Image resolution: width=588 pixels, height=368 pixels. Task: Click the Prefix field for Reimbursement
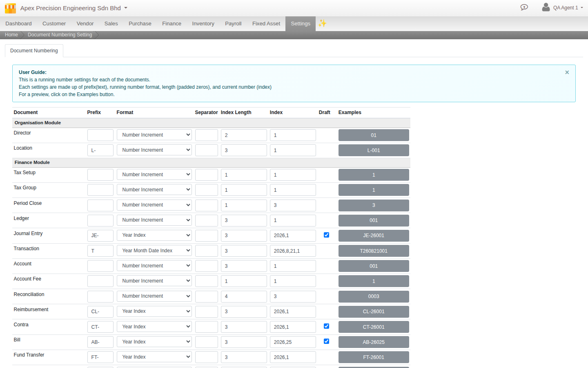pos(100,311)
